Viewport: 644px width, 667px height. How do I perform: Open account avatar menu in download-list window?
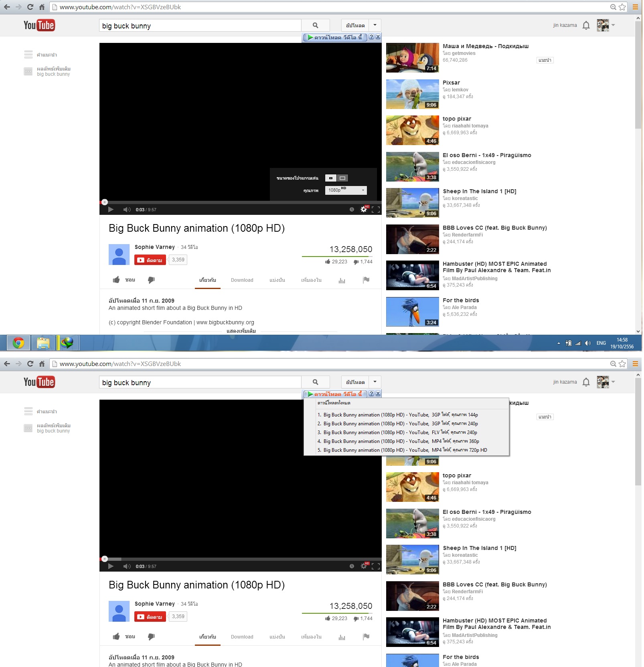pyautogui.click(x=606, y=382)
